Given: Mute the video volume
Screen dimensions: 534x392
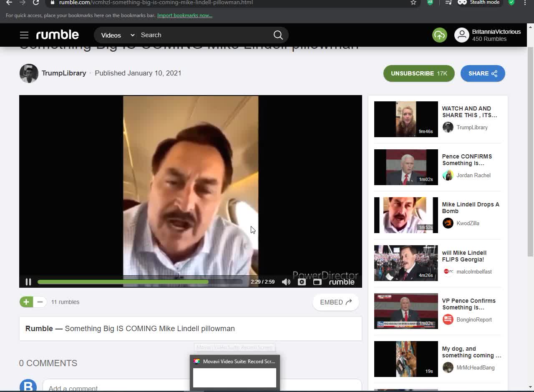Looking at the screenshot, I should tap(286, 282).
